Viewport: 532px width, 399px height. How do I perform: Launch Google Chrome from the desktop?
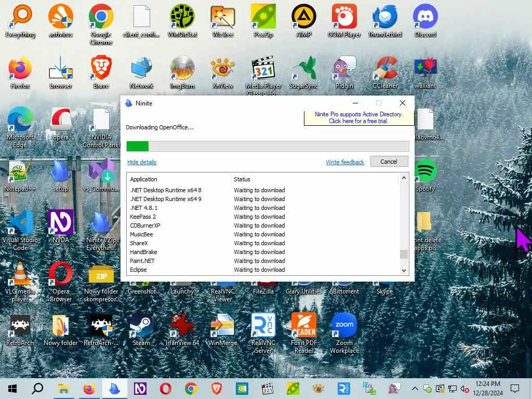click(101, 24)
